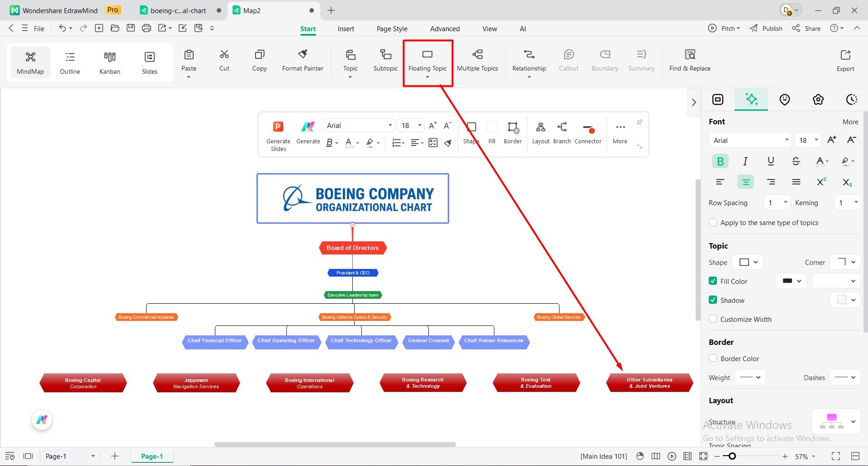Enable Apply to the same type of topics
Viewport: 868px width, 466px height.
713,222
